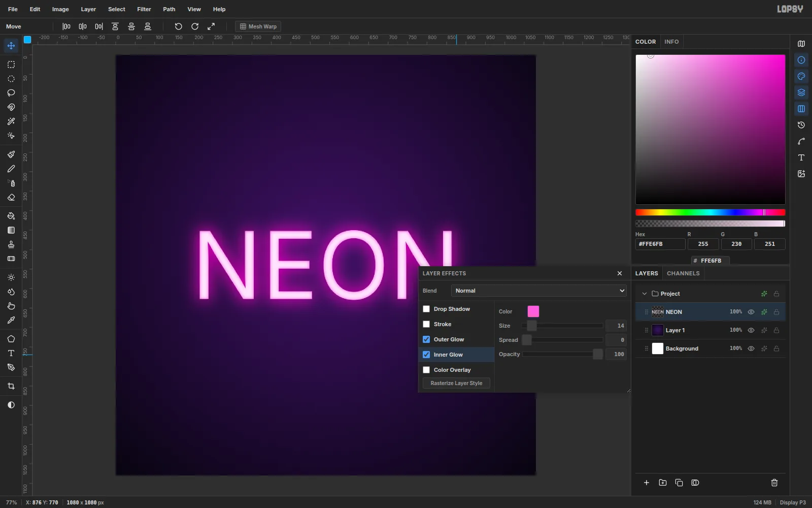Select the Clone Stamp tool
This screenshot has height=508, width=812.
11,244
